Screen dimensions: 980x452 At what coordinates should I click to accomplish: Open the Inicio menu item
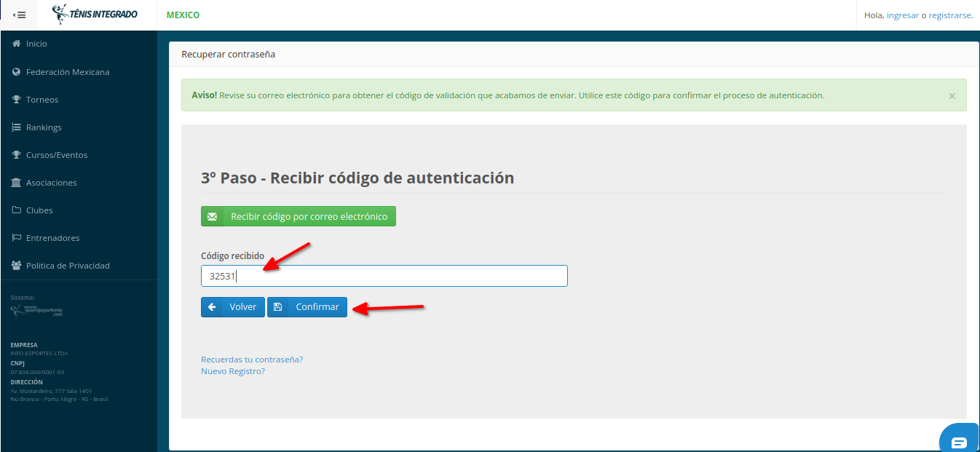(x=36, y=44)
